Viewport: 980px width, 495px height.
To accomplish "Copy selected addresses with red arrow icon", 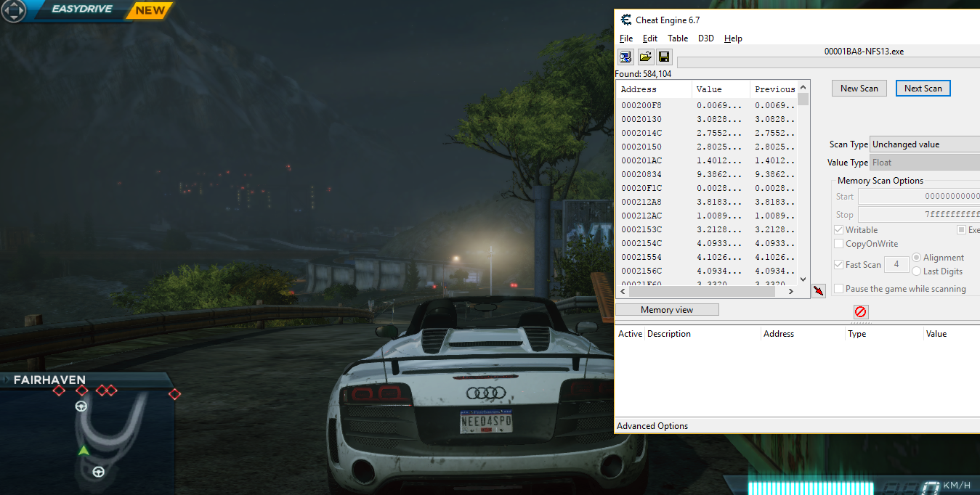I will point(819,291).
